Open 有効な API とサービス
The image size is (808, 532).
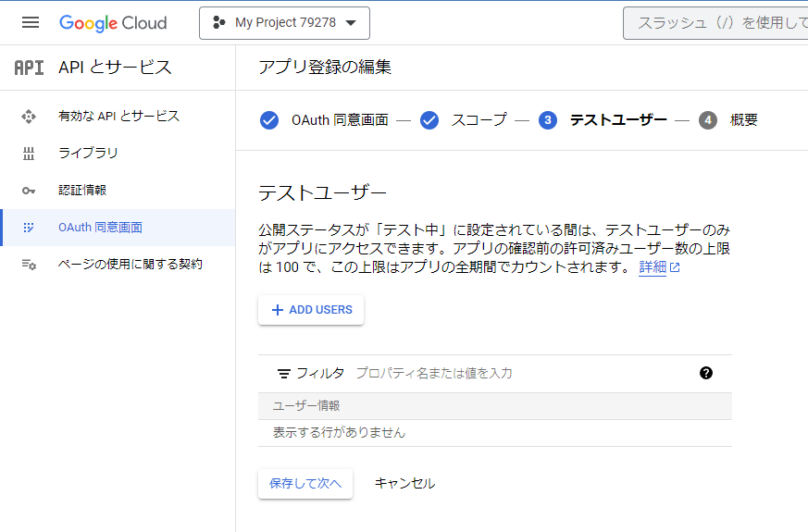[x=118, y=117]
